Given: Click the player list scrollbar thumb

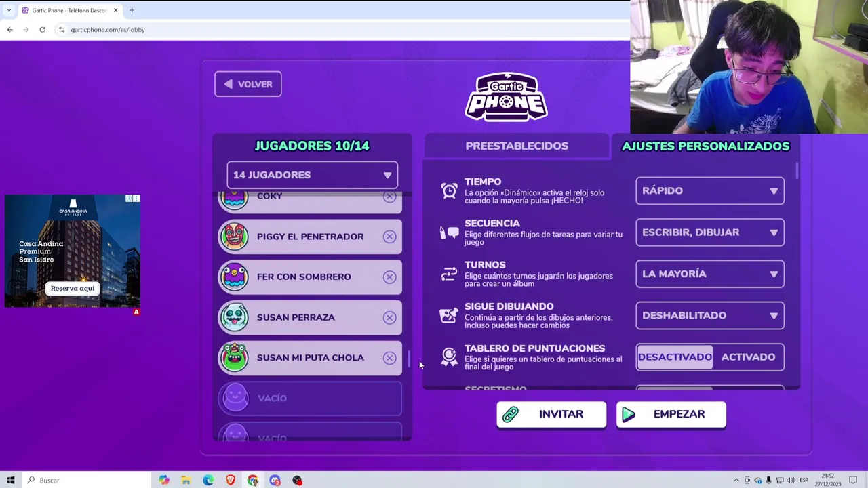Looking at the screenshot, I should point(409,359).
